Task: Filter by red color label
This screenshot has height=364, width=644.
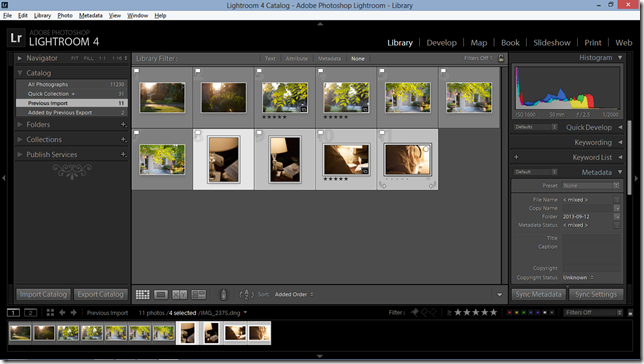Action: [509, 313]
